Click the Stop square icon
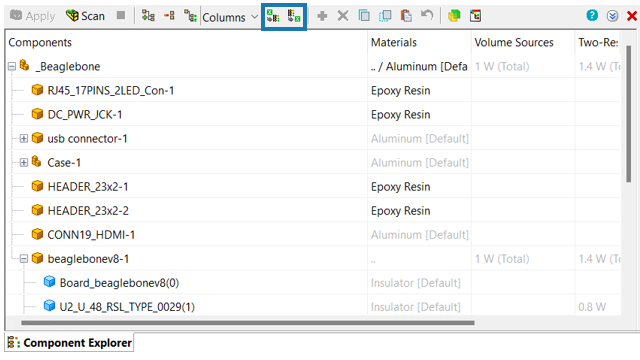 pyautogui.click(x=121, y=16)
